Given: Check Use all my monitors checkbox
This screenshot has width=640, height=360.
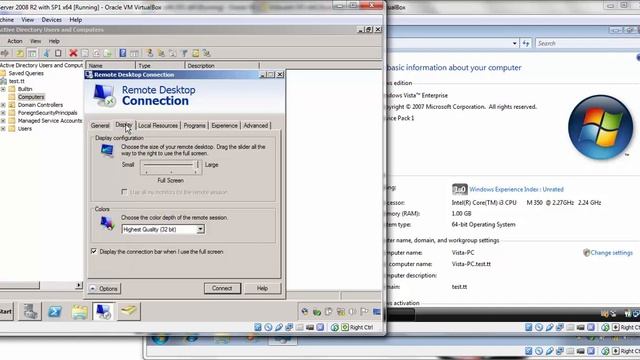Looking at the screenshot, I should pyautogui.click(x=124, y=192).
